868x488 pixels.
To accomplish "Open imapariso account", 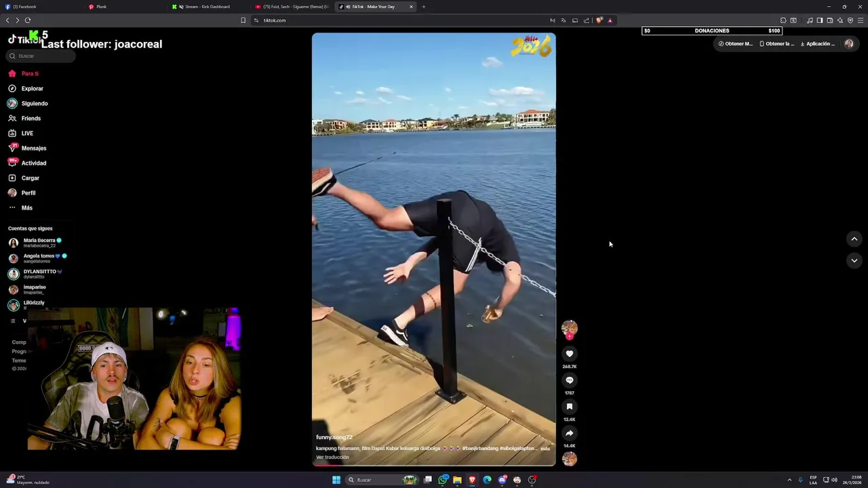I will 27,289.
